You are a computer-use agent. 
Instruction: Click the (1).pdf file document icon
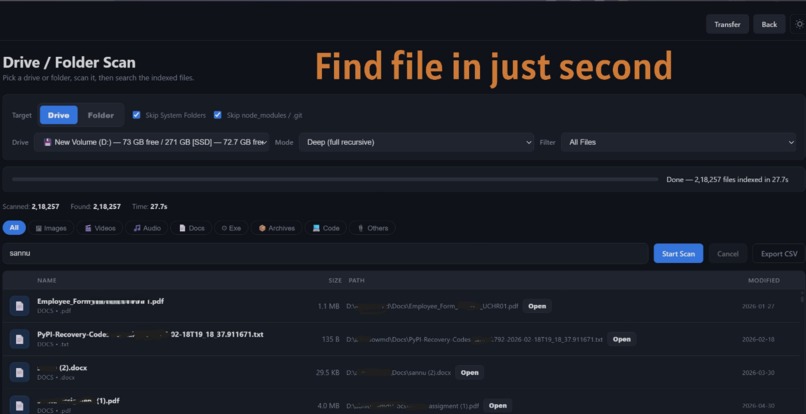(x=20, y=404)
